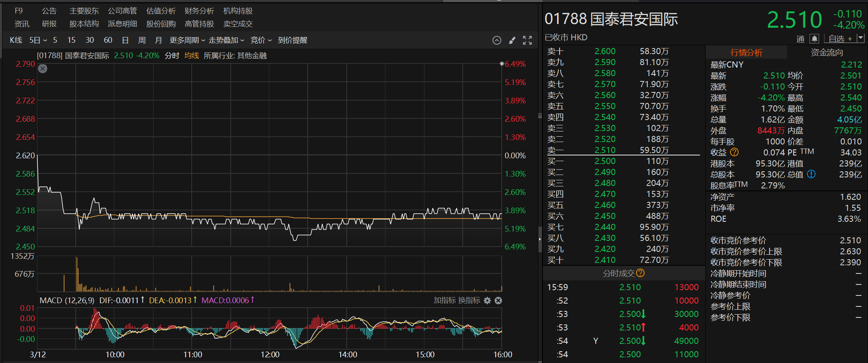
Task: Close the MACD indicator panel
Action: (x=498, y=300)
